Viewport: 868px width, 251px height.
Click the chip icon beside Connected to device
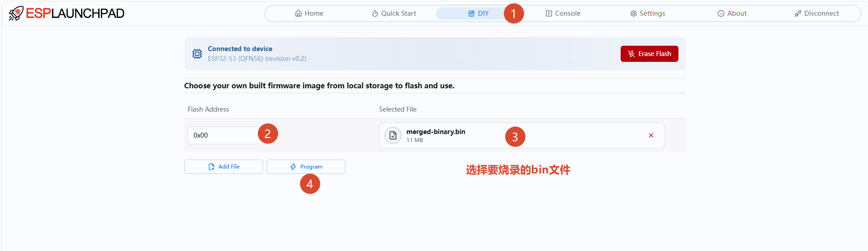pyautogui.click(x=197, y=54)
